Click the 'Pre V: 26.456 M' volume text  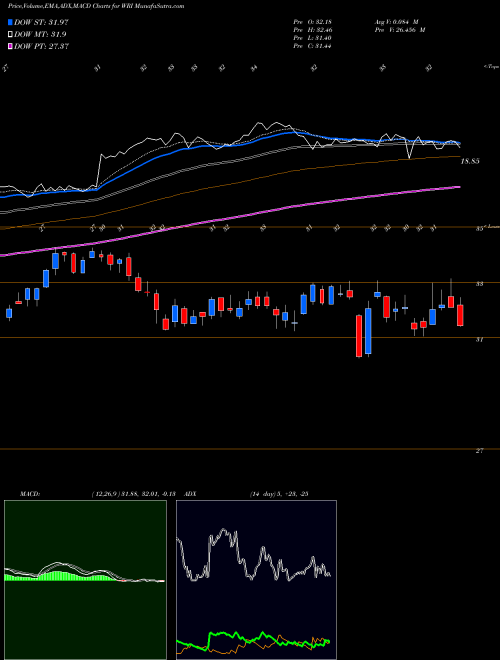(x=399, y=30)
